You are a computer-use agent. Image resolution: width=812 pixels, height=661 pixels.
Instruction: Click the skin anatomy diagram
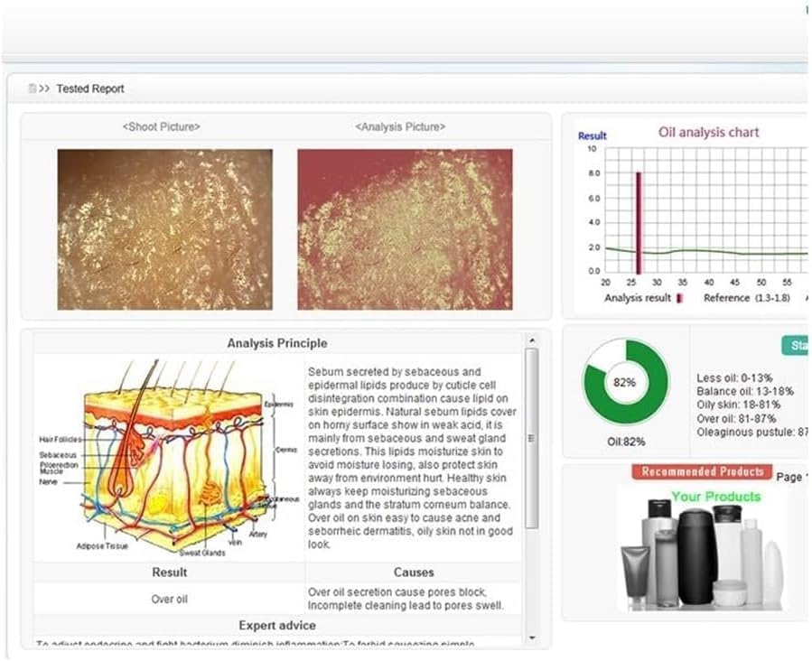[167, 457]
